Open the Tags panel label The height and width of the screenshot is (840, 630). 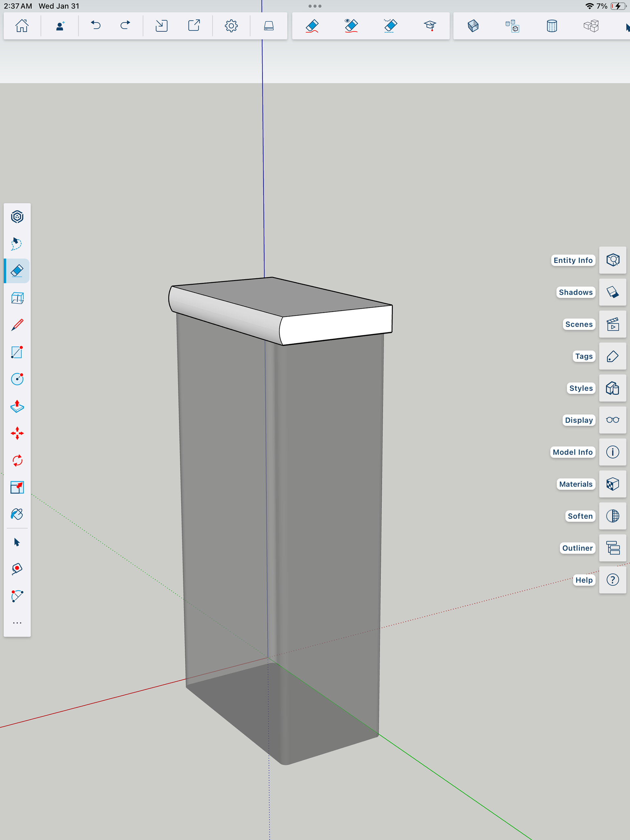point(583,356)
